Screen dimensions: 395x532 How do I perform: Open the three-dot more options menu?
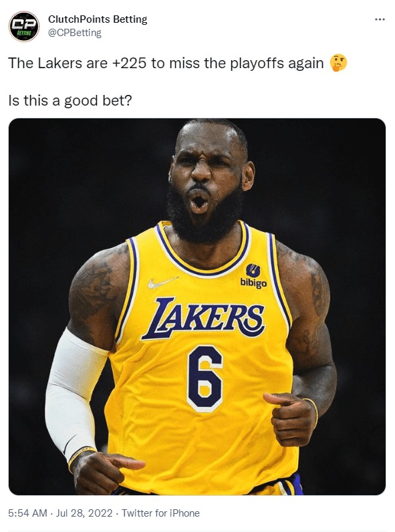[380, 19]
